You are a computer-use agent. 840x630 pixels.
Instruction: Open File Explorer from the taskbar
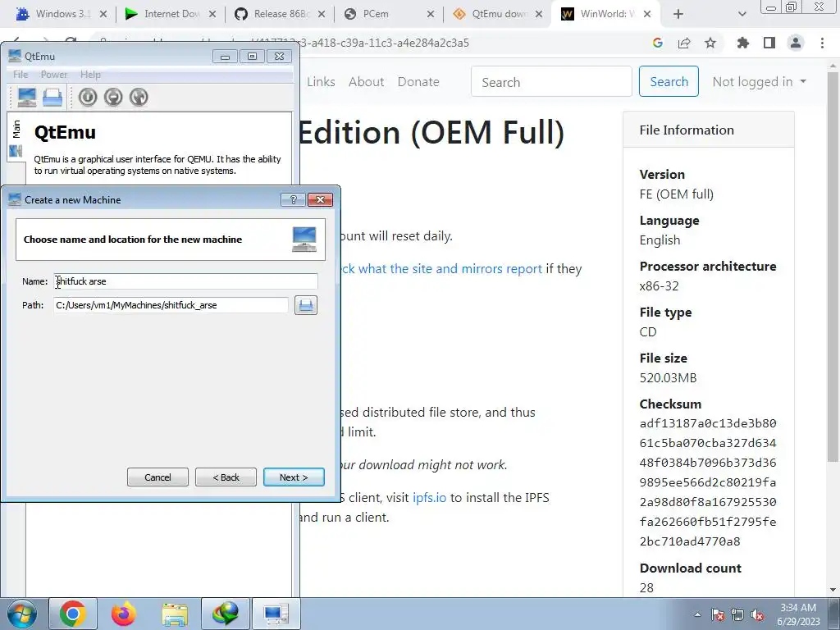(x=175, y=614)
